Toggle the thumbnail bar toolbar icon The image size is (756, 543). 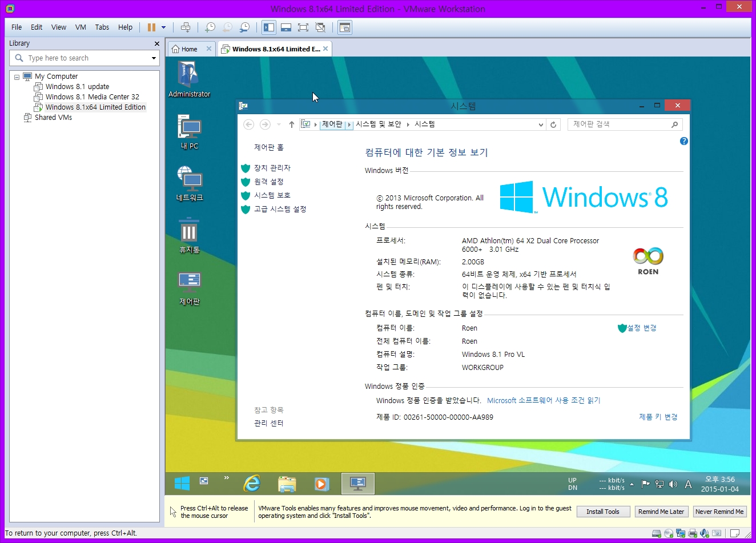click(286, 27)
